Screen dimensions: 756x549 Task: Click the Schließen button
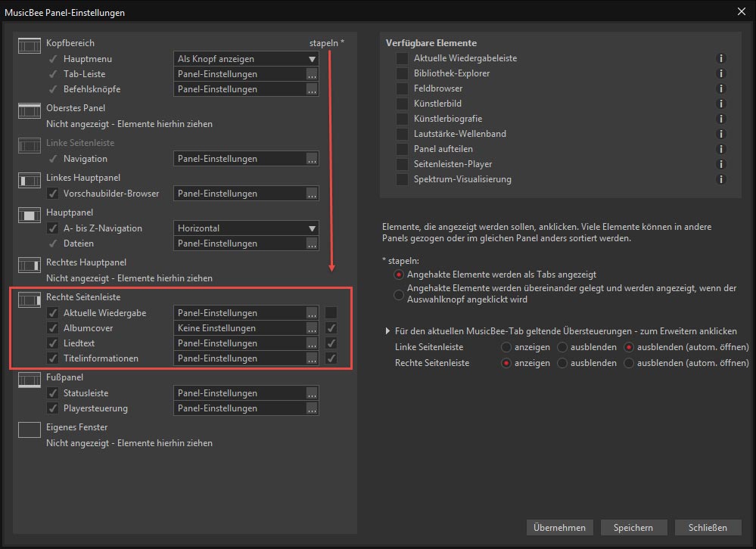[x=708, y=528]
